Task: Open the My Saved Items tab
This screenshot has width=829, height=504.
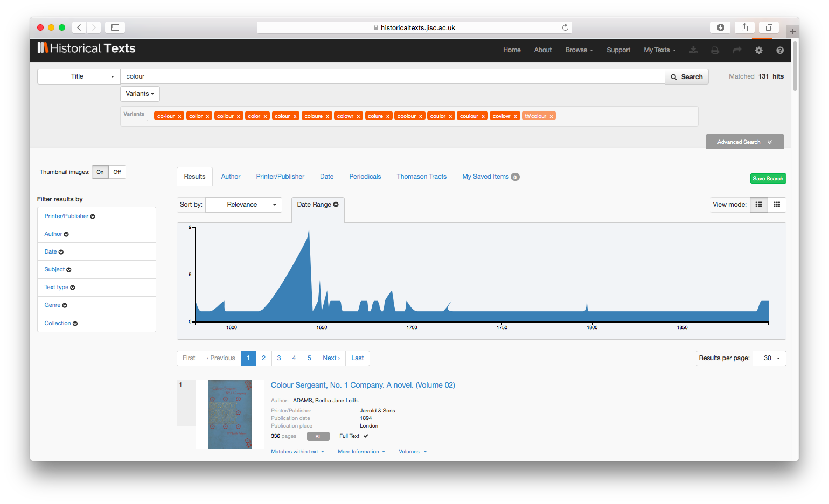Action: click(490, 177)
